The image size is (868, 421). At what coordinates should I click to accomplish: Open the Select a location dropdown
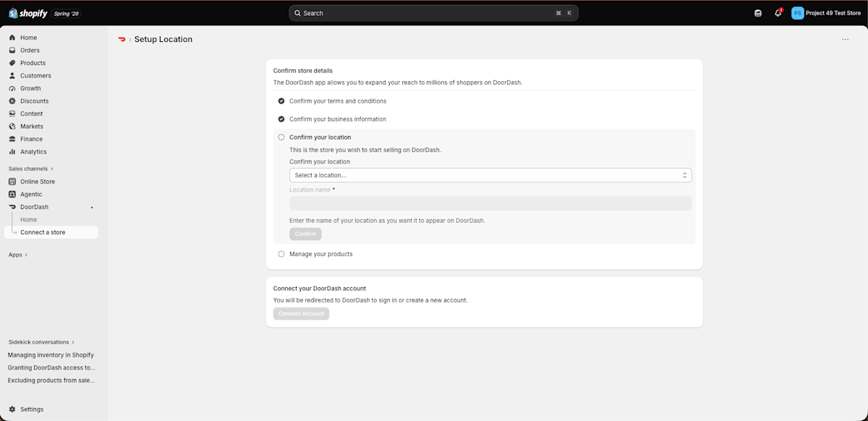coord(490,175)
